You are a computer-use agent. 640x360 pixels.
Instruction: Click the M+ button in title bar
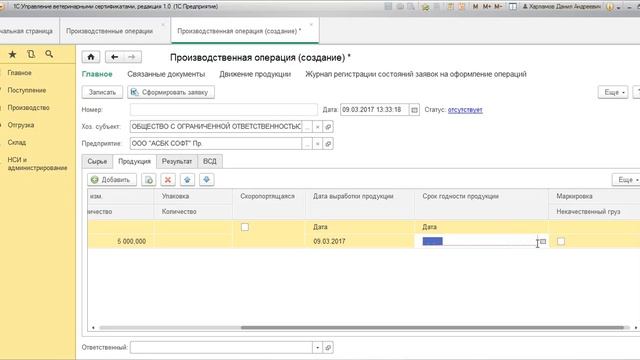pos(487,7)
